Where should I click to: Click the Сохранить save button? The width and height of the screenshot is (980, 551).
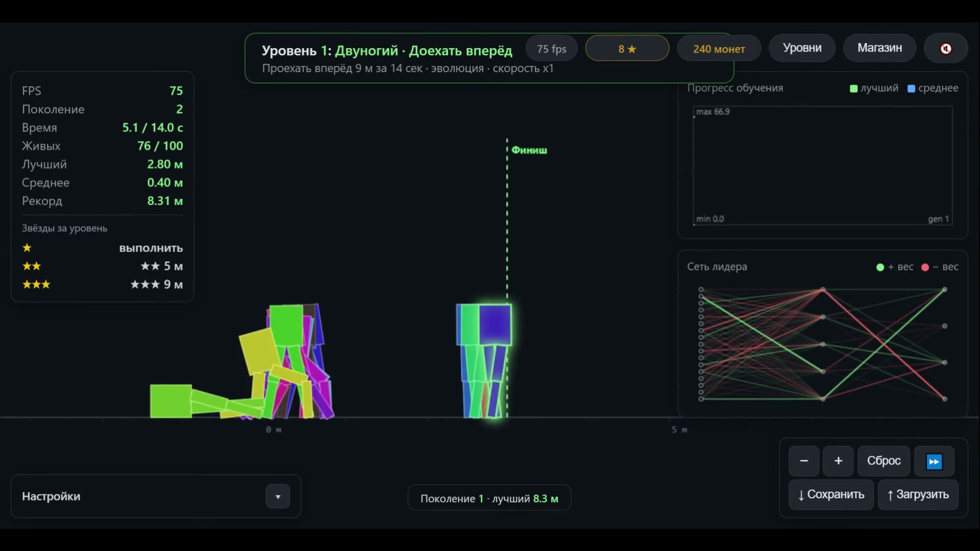[831, 494]
